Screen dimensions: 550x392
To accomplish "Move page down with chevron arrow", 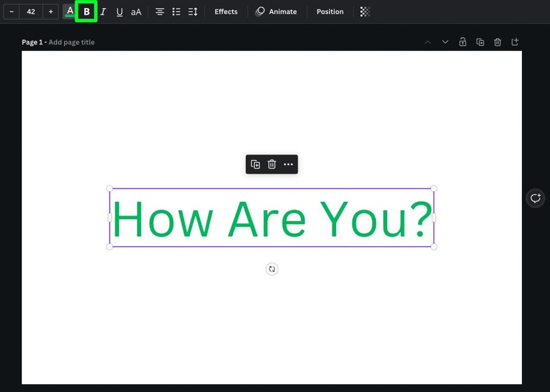I will (445, 42).
